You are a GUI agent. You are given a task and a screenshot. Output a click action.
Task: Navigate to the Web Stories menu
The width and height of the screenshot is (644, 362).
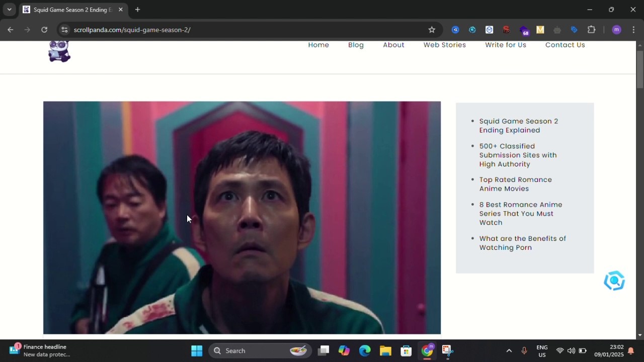click(x=444, y=45)
